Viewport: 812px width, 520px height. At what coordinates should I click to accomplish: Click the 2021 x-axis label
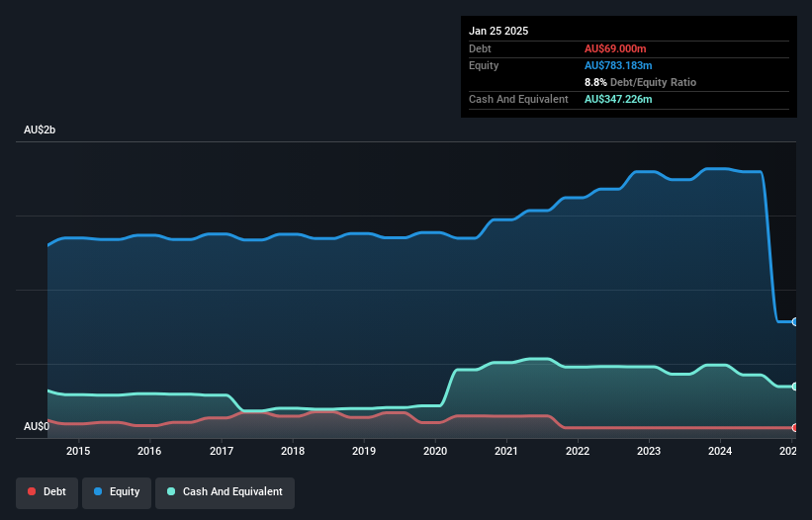(x=506, y=451)
